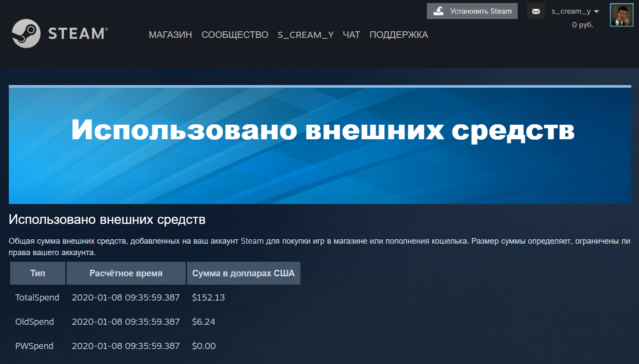Click the $152.13 amount cell
This screenshot has height=364, width=639.
coord(208,297)
